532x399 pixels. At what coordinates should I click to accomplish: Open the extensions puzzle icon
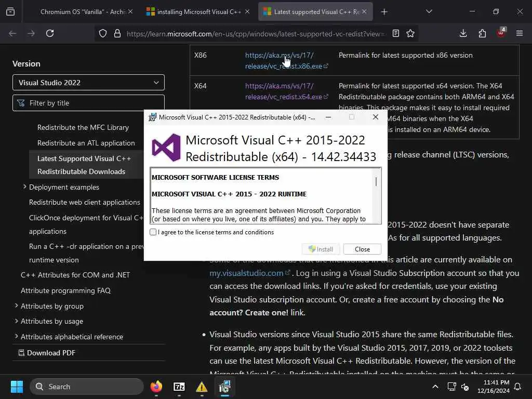pos(482,33)
